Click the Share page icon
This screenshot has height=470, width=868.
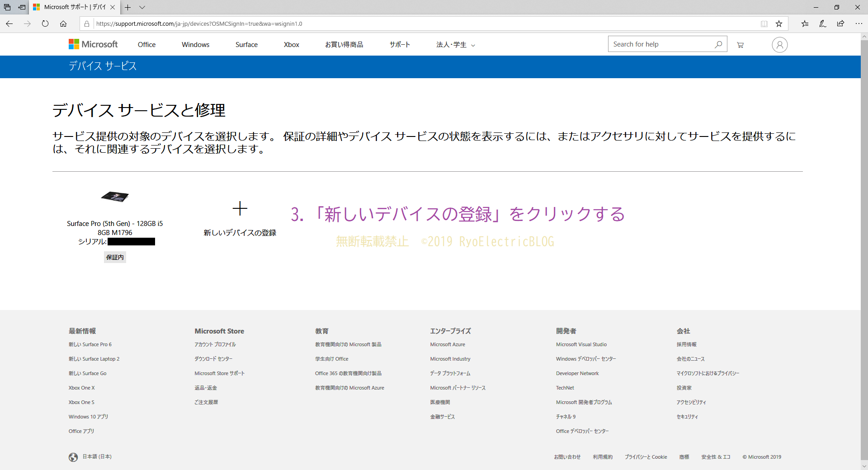coord(840,23)
